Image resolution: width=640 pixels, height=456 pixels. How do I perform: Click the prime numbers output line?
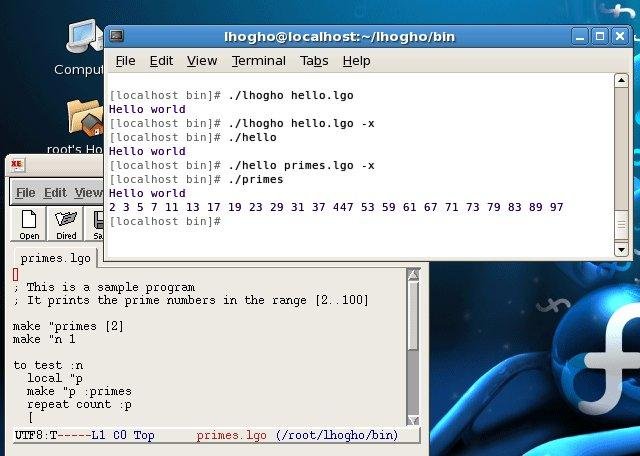click(336, 207)
